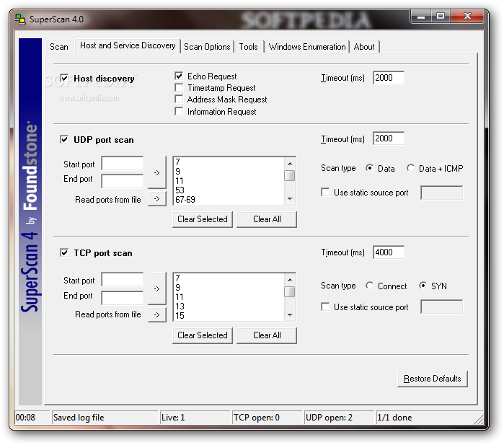This screenshot has width=504, height=445.
Task: Click UDP add port range arrow button
Action: [x=157, y=172]
